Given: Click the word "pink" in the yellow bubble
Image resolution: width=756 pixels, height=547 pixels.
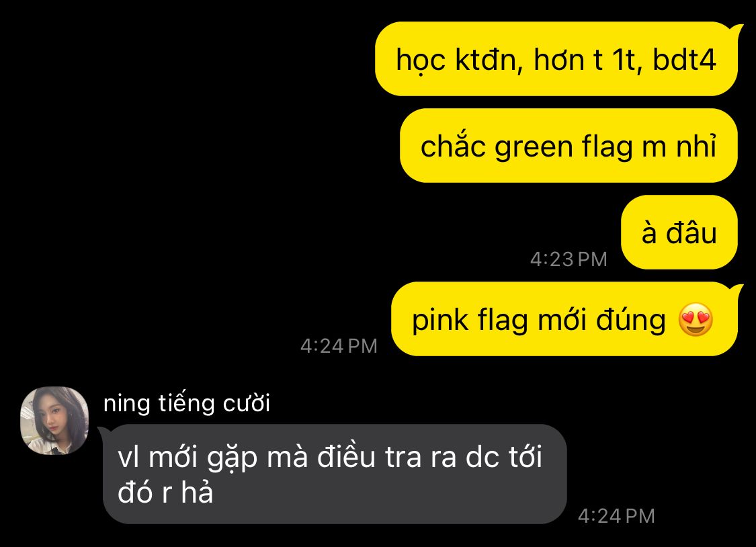Looking at the screenshot, I should coord(441,321).
